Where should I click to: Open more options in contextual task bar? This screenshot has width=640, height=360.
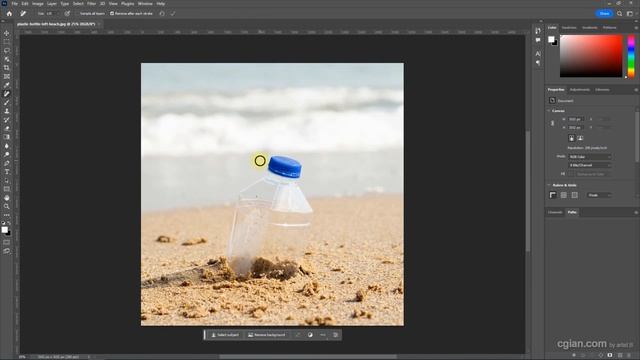click(323, 335)
